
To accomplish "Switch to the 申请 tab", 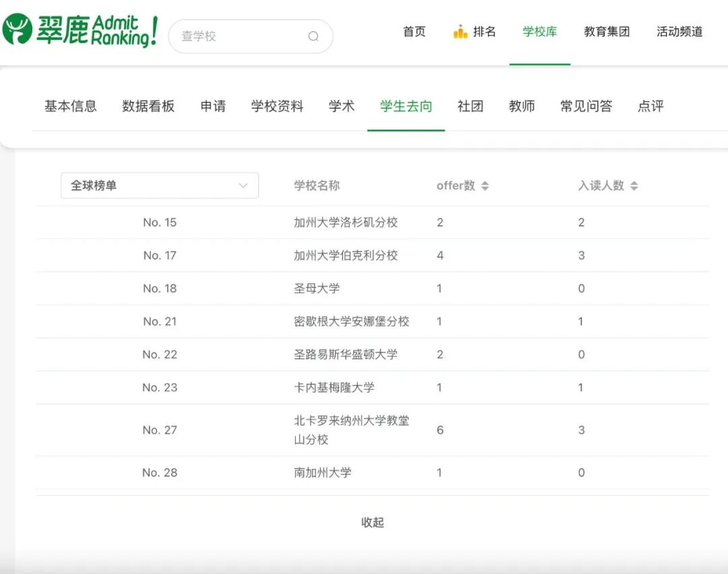I will pos(213,106).
